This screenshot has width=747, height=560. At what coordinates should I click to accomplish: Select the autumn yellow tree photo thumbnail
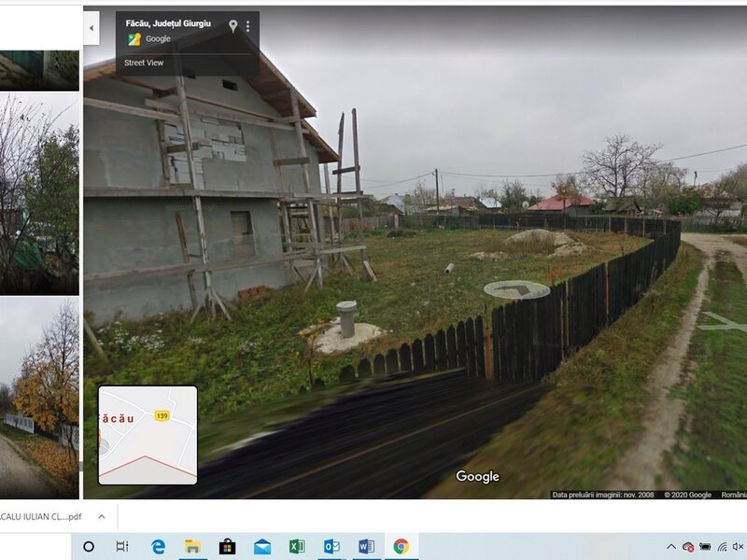coord(39,397)
